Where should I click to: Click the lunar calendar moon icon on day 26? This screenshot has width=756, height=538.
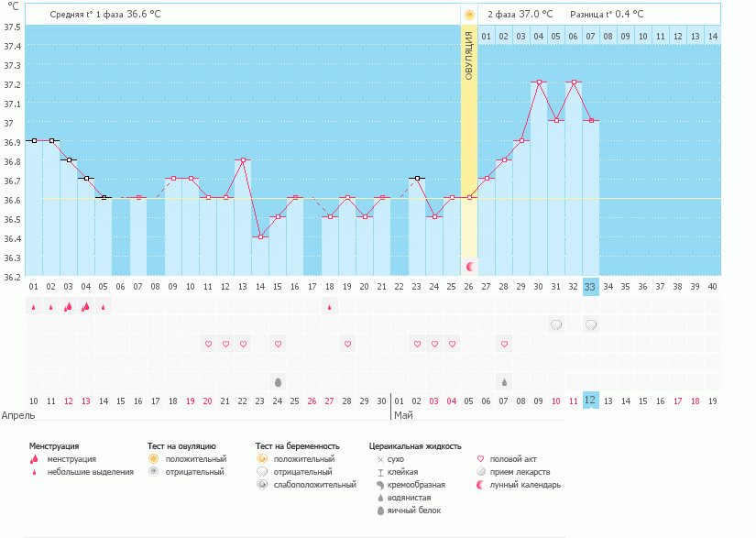470,266
